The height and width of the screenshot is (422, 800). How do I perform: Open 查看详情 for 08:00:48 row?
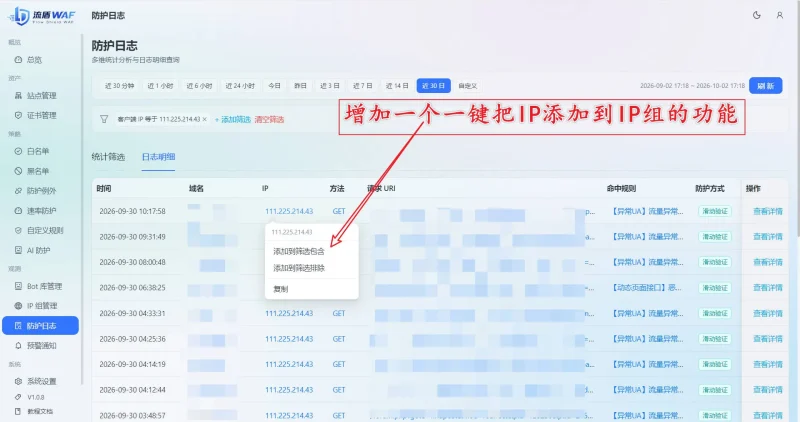(768, 262)
